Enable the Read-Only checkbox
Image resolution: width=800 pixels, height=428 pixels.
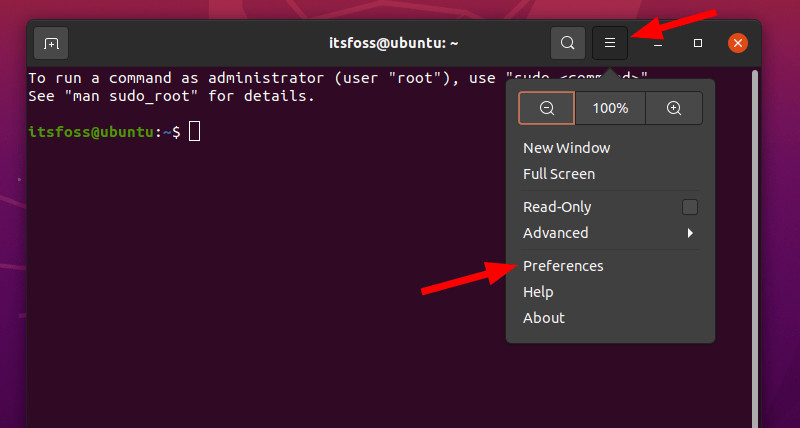(689, 207)
